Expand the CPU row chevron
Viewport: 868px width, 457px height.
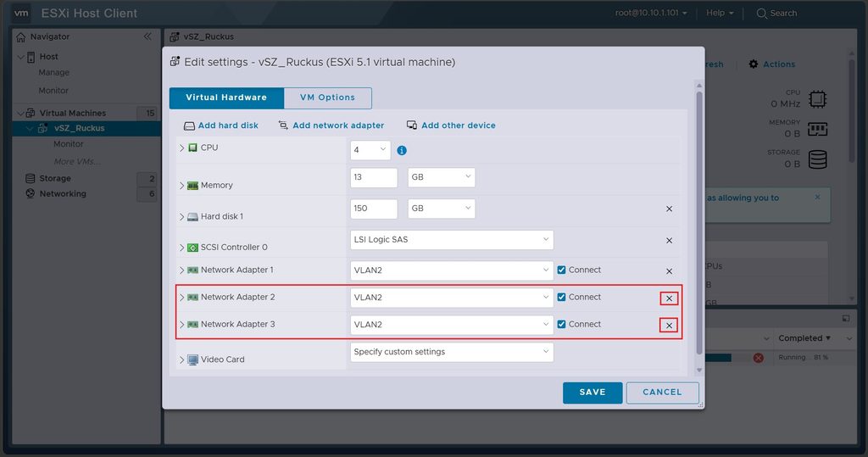click(x=181, y=148)
